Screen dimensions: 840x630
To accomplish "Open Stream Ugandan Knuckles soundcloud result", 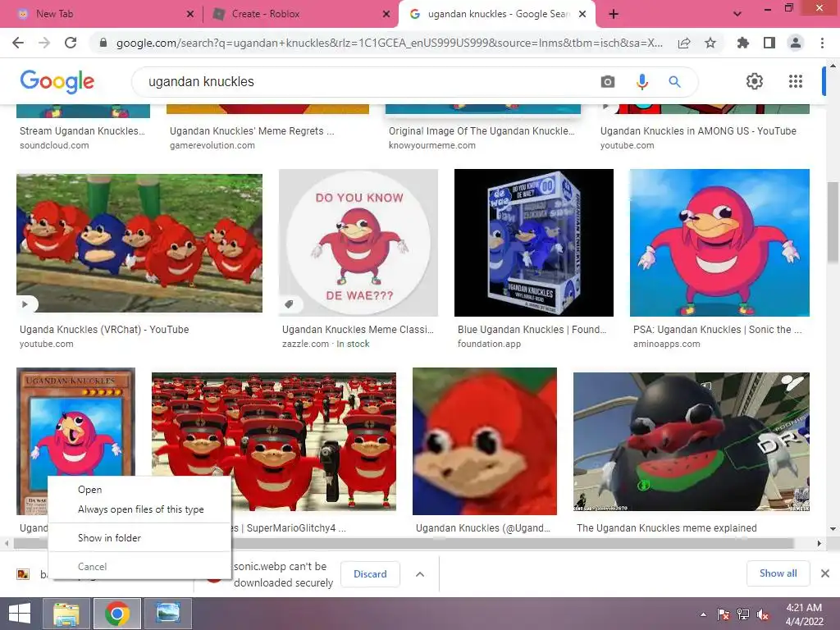I will [x=82, y=130].
